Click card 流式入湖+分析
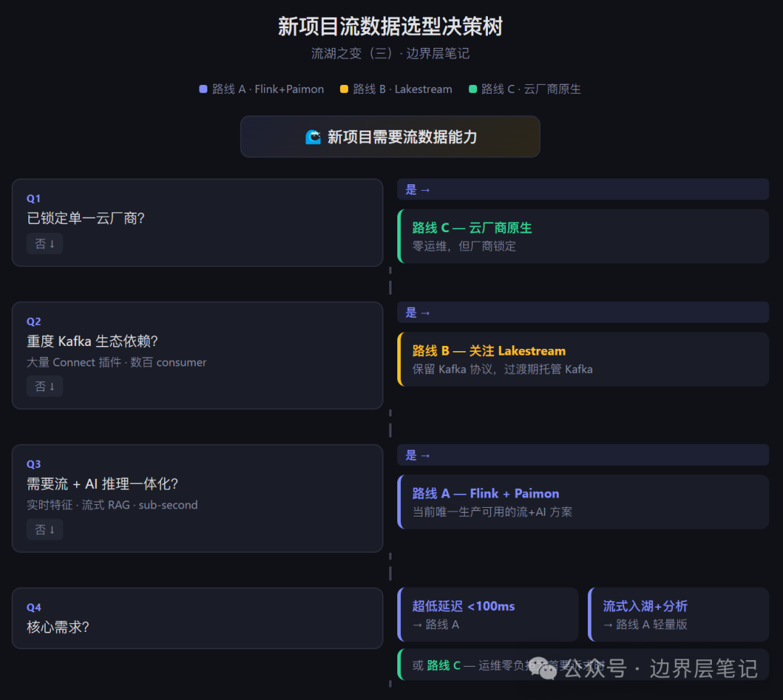This screenshot has height=700, width=783. (x=678, y=614)
